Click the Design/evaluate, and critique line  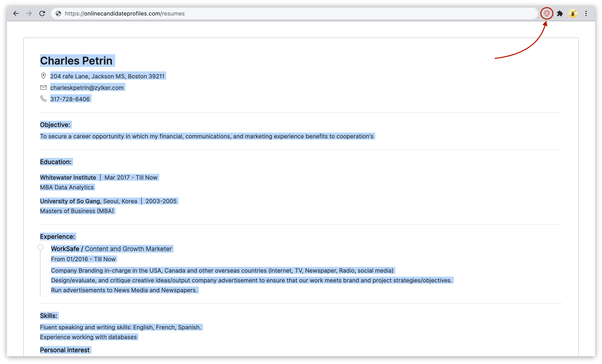(252, 280)
